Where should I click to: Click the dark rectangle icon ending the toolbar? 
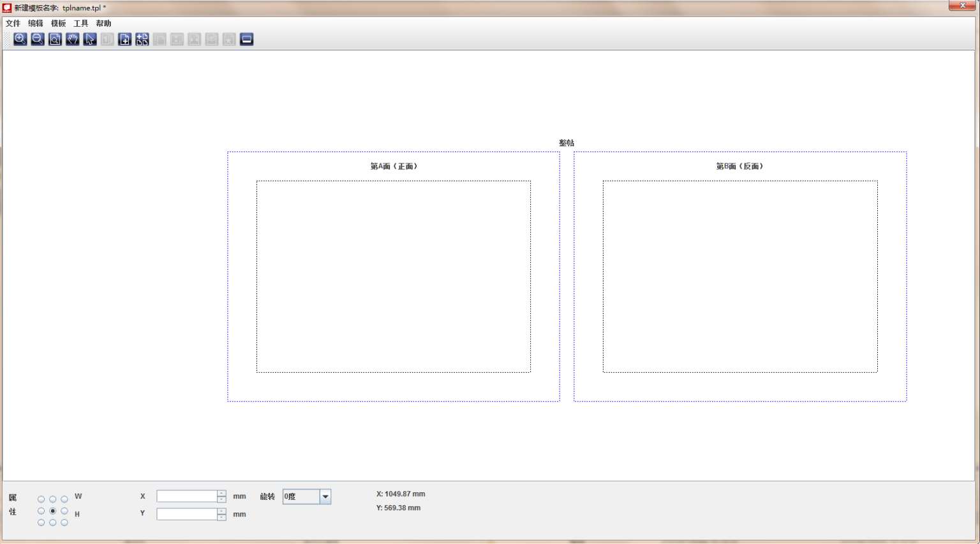247,39
